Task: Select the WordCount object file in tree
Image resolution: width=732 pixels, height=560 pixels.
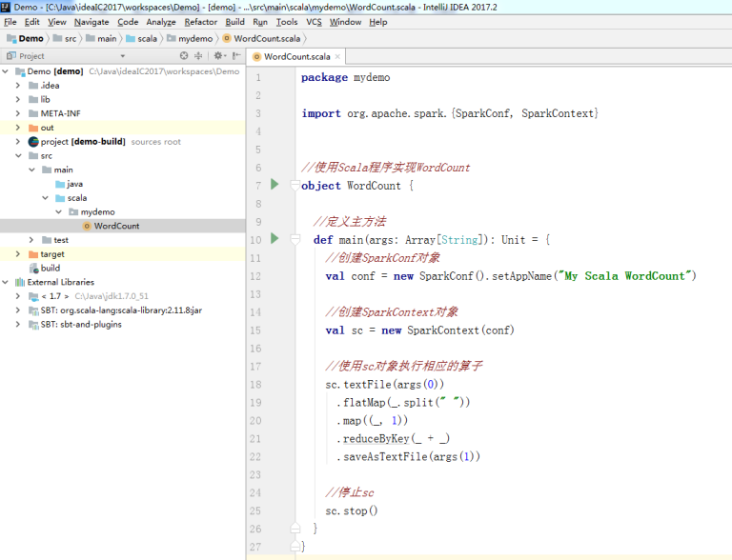Action: pos(122,226)
